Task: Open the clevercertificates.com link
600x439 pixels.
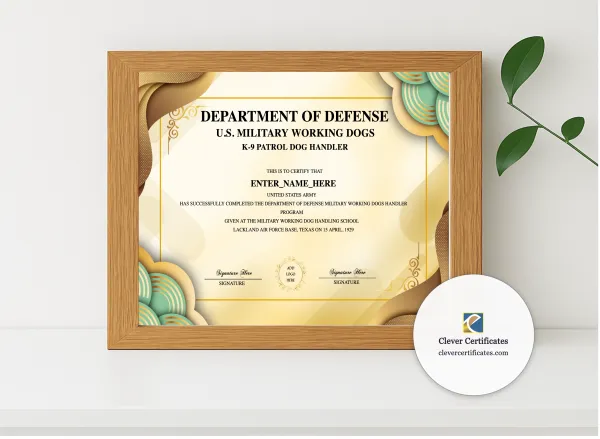Action: [474, 353]
